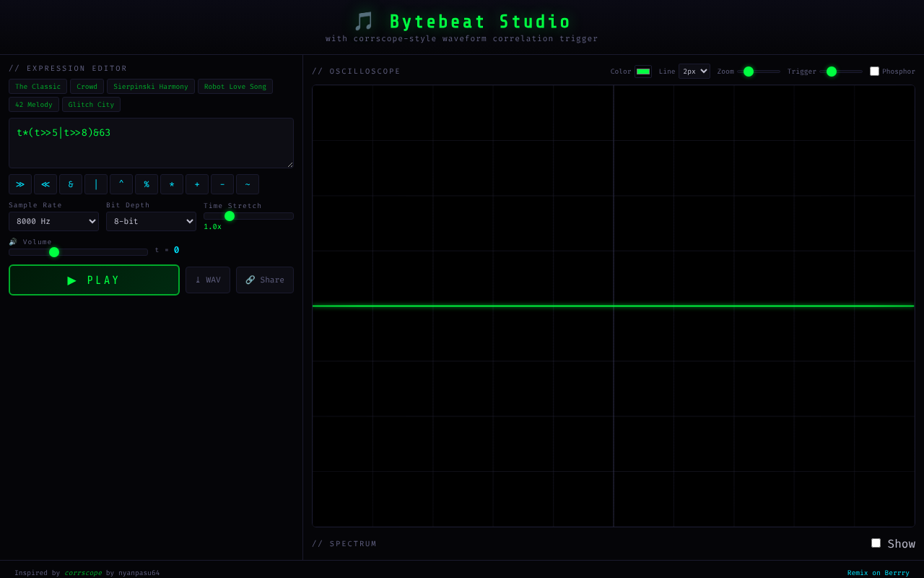
Task: Click the Share link button
Action: 265,280
